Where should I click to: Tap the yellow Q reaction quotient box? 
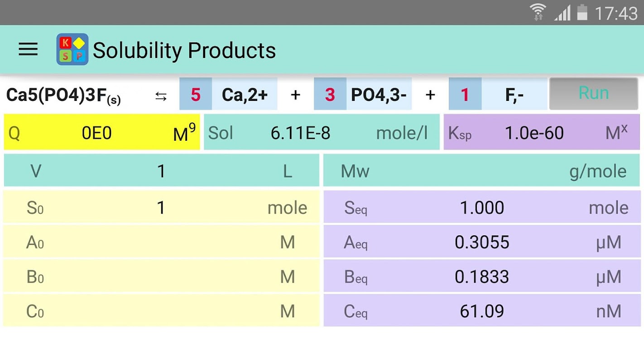coord(102,132)
